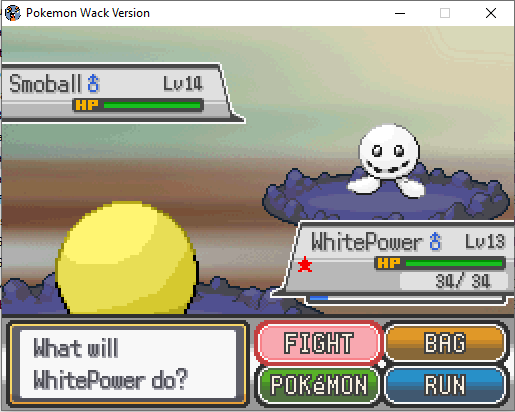The image size is (515, 412).
Task: Click Smoball's blue male gender symbol
Action: click(93, 83)
